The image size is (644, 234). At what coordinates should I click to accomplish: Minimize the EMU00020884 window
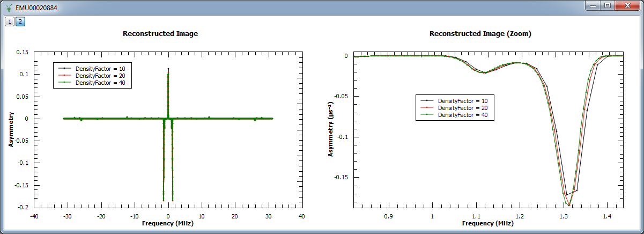point(592,5)
